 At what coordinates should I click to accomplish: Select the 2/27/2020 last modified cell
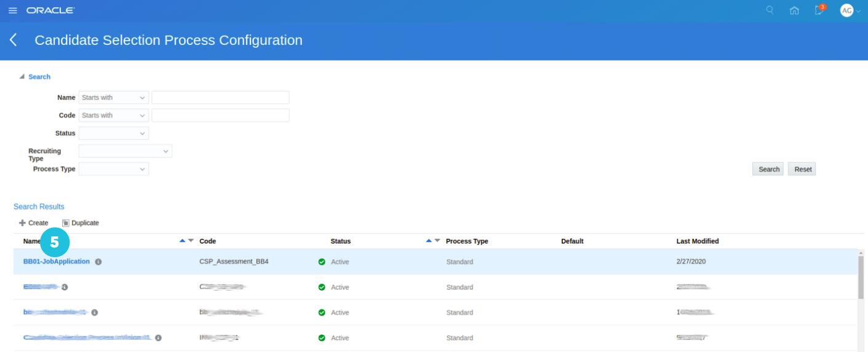tap(691, 262)
